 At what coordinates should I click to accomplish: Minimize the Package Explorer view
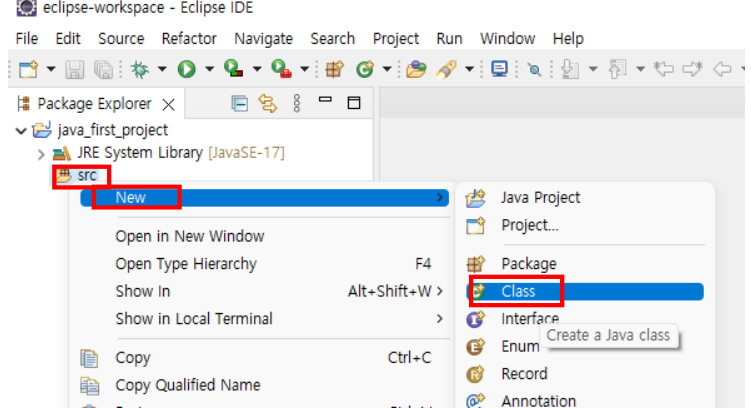click(x=325, y=100)
